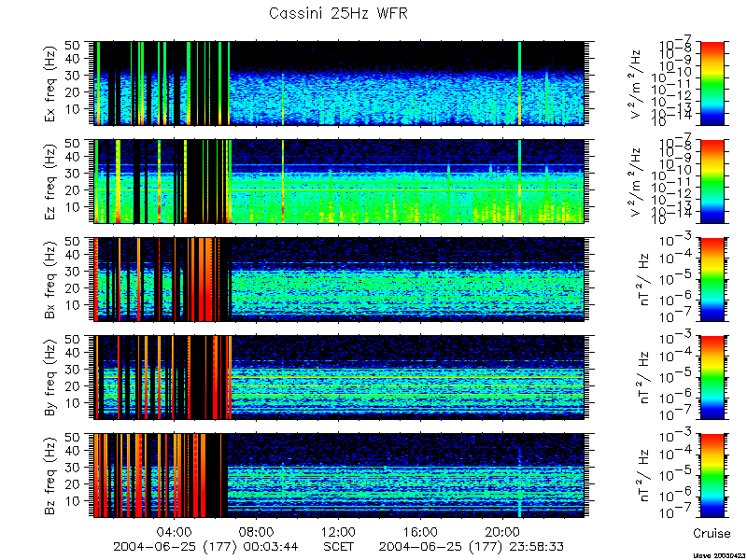Click the '12:00' time axis label
747x560 pixels.
pos(339,531)
